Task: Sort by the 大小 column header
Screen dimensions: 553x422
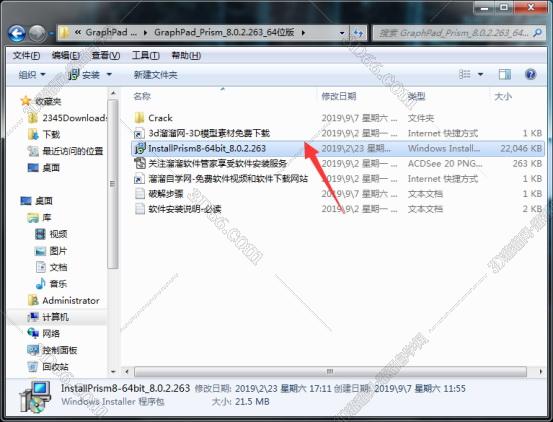Action: click(x=503, y=96)
